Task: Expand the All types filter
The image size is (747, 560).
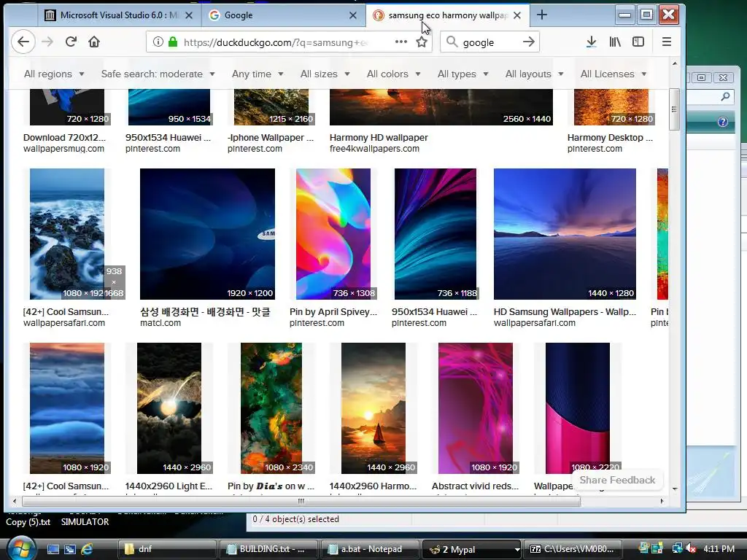Action: click(x=462, y=74)
